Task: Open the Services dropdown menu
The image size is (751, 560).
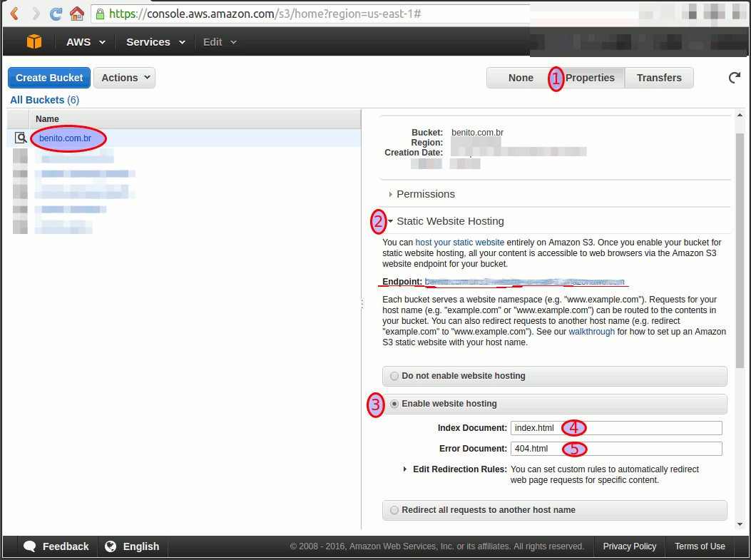Action: pyautogui.click(x=155, y=42)
